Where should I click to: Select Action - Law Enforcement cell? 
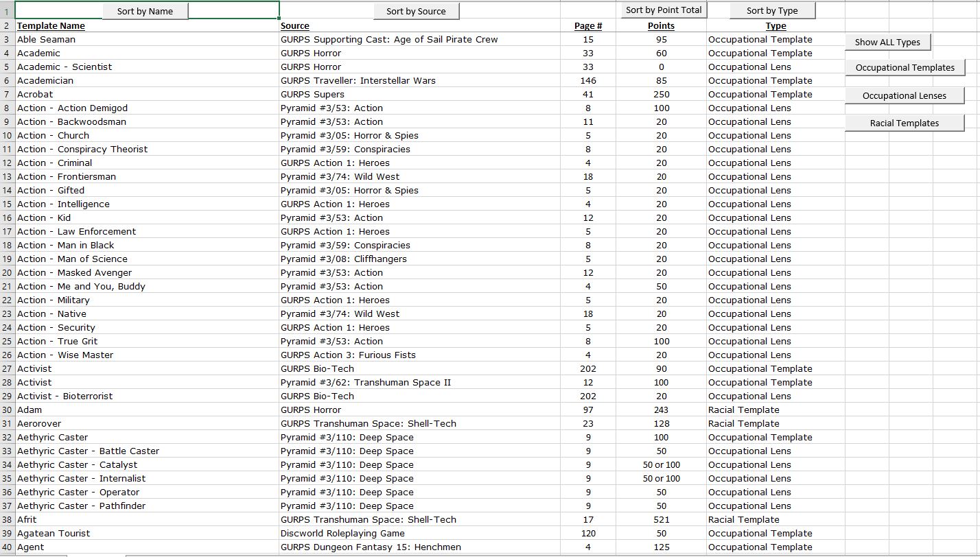147,231
